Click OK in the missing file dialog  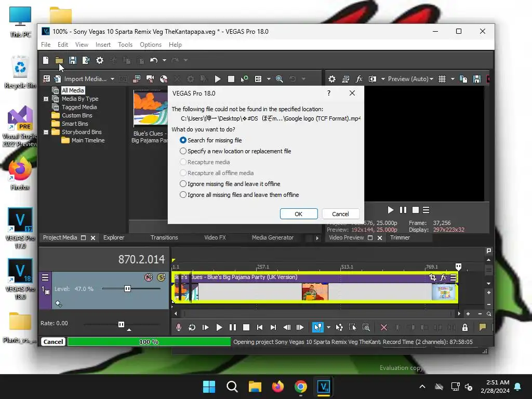(x=299, y=214)
